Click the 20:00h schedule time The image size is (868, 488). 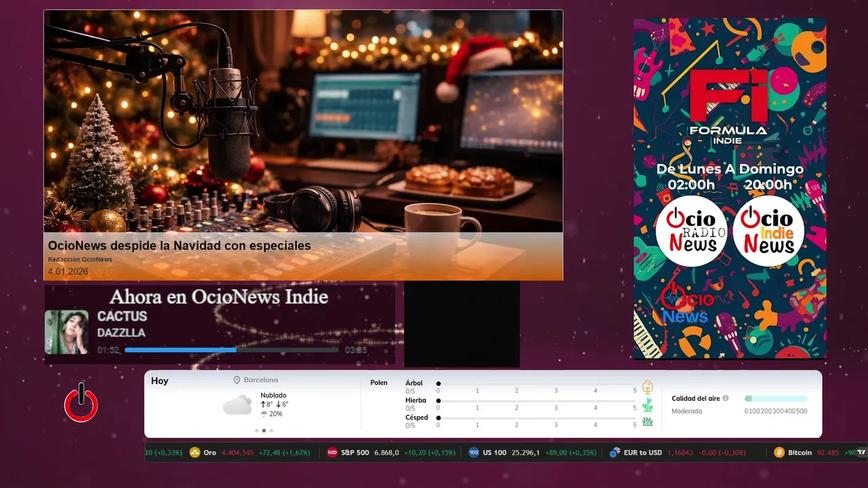pyautogui.click(x=768, y=185)
